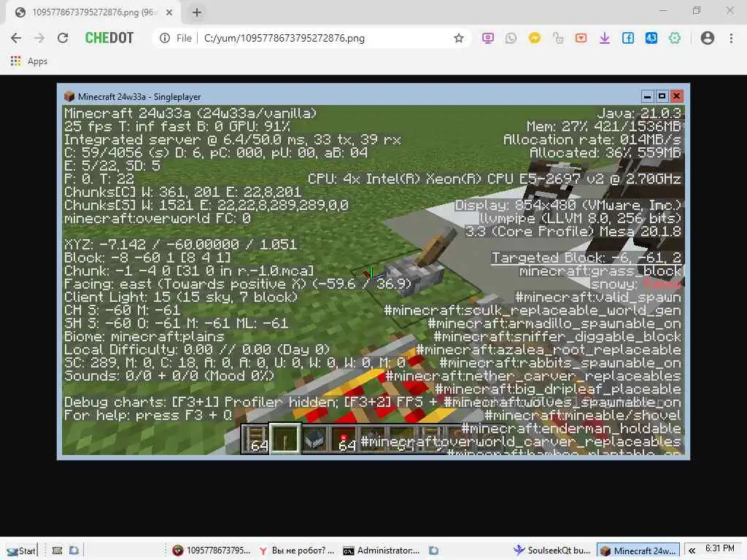
Task: Click the browser forward arrow
Action: (x=39, y=38)
